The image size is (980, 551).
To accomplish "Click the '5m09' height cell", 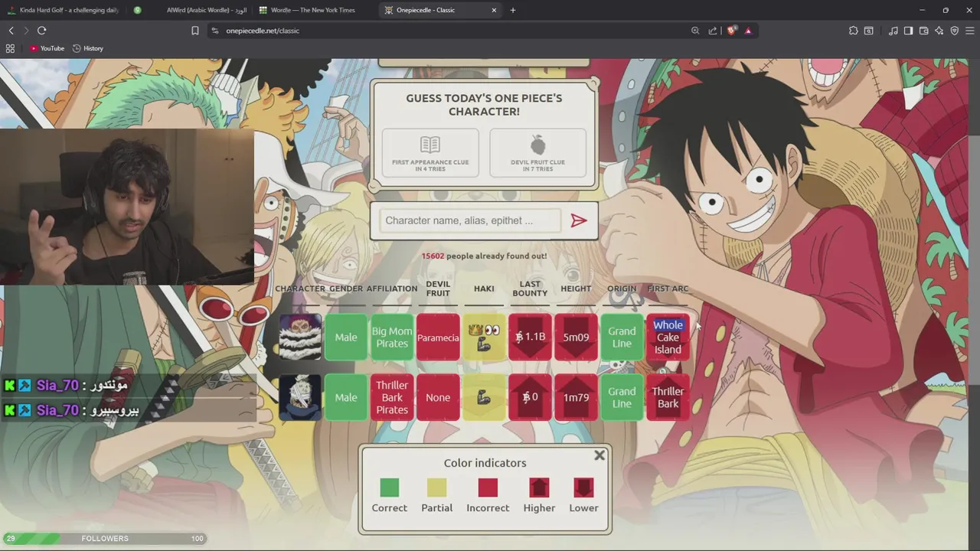I will click(x=576, y=337).
